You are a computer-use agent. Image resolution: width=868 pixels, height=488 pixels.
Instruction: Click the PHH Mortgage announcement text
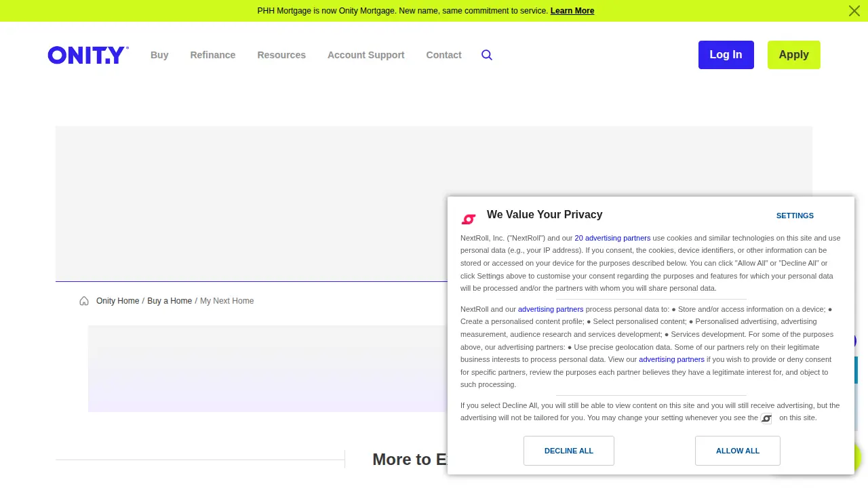[x=403, y=11]
